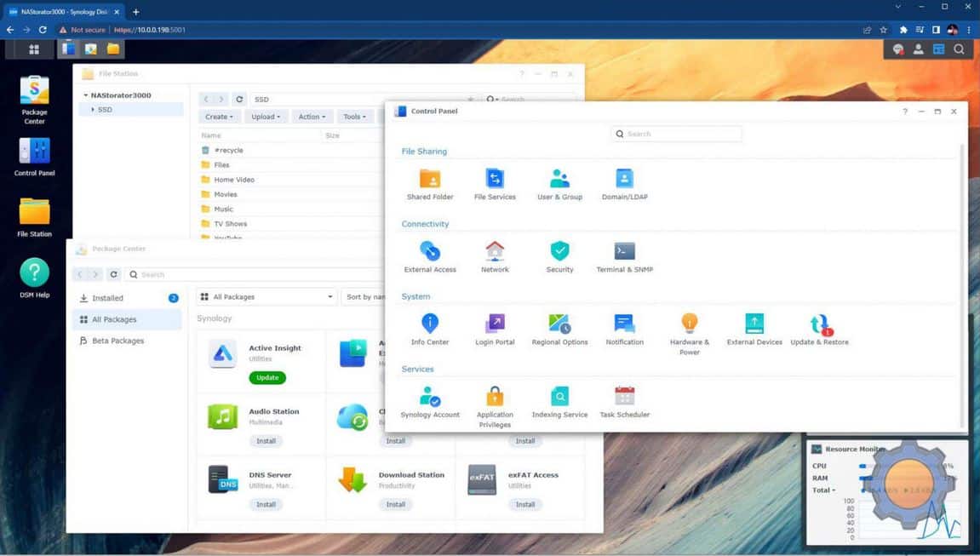980x556 pixels.
Task: Open Action dropdown in File Station
Action: 312,117
